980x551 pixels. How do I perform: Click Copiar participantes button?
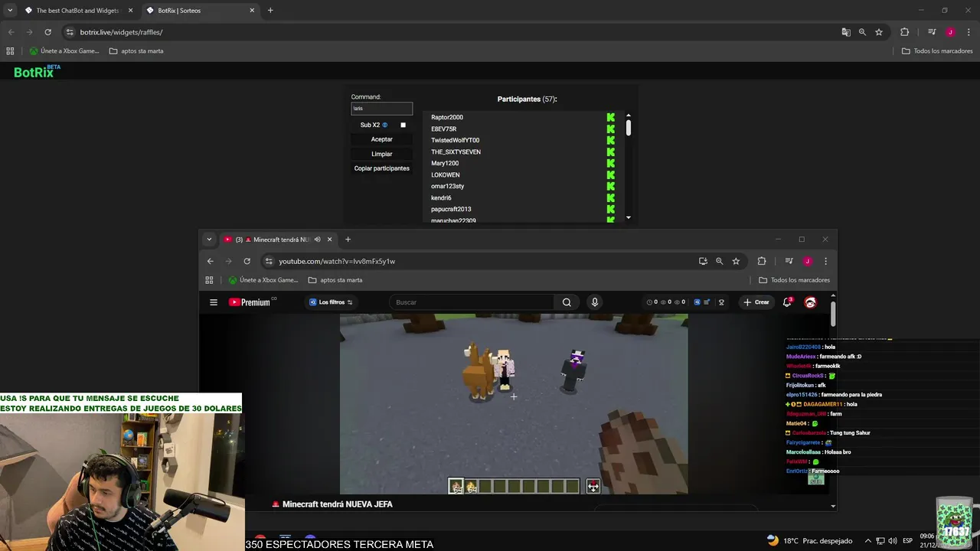point(382,168)
